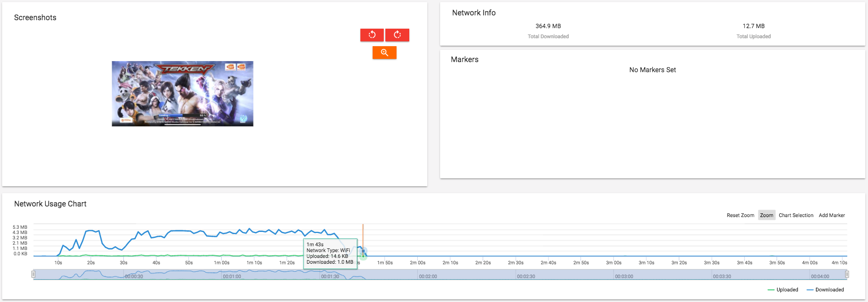The width and height of the screenshot is (868, 302).
Task: Click the 5.3 MB y-axis label
Action: [x=20, y=227]
